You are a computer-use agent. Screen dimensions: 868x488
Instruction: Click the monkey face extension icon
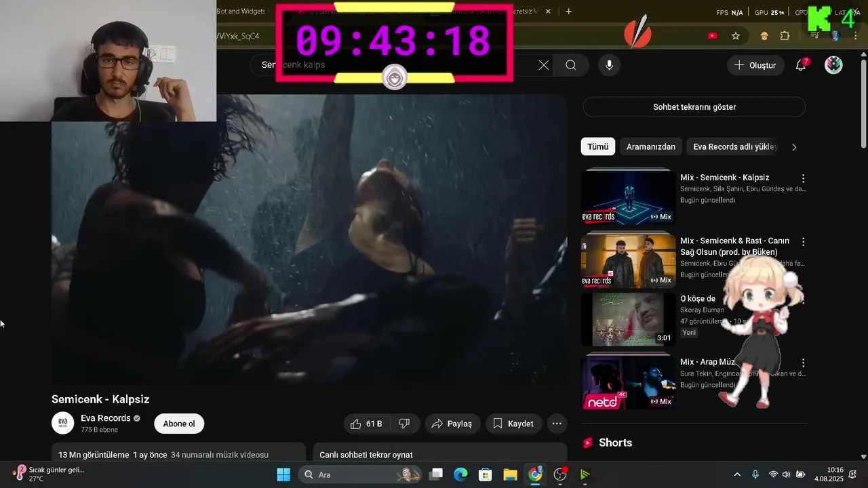(x=764, y=36)
